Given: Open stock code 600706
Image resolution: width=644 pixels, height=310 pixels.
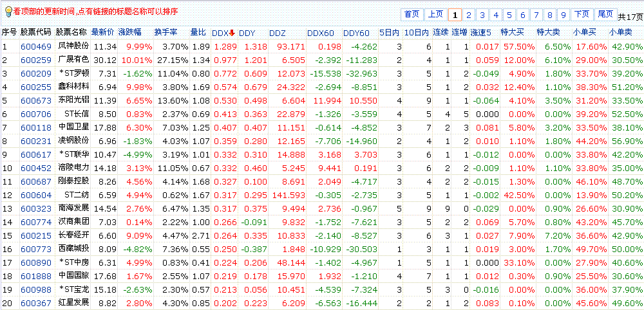Looking at the screenshot, I should point(36,114).
